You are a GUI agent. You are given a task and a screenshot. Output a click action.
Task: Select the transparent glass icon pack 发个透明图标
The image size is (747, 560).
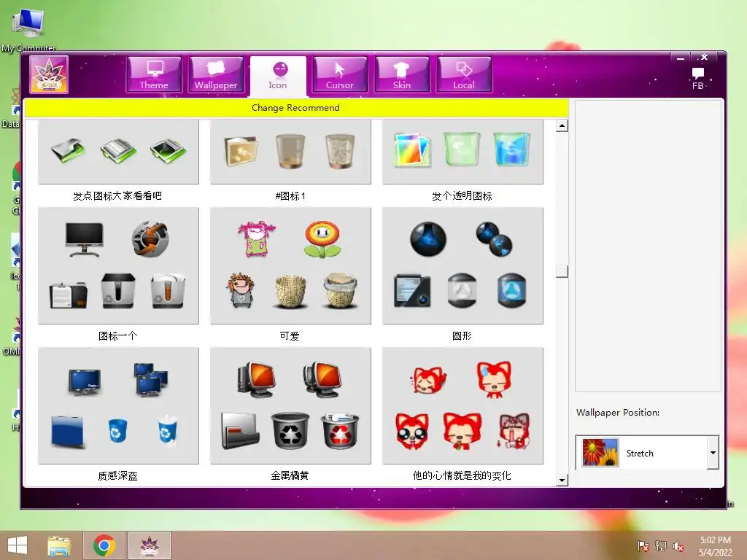click(462, 152)
